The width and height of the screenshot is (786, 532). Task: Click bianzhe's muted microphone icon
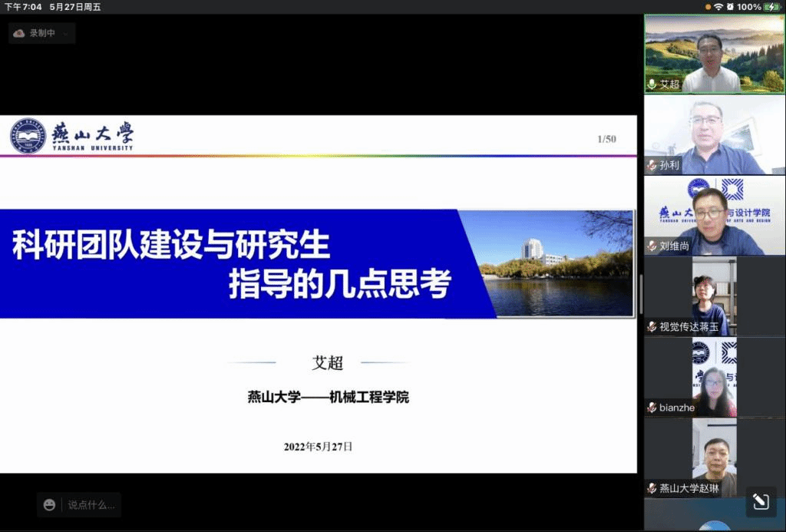tap(652, 408)
